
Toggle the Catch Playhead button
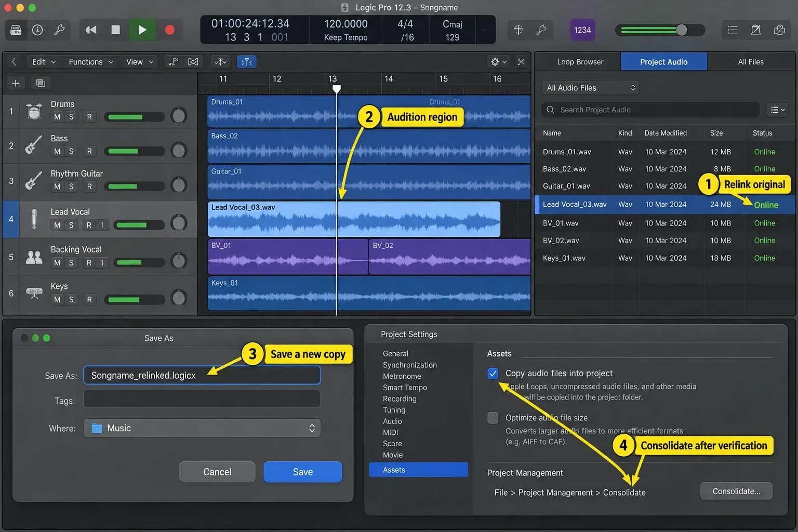tap(221, 62)
